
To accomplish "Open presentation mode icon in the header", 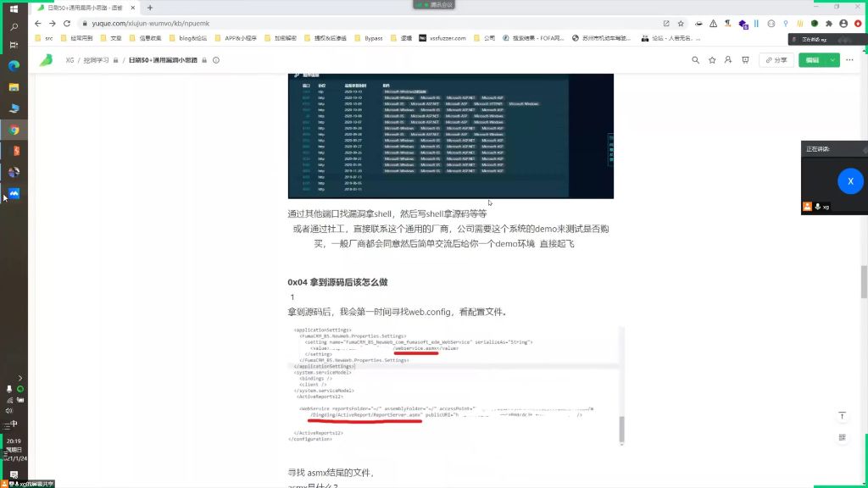I will point(745,60).
